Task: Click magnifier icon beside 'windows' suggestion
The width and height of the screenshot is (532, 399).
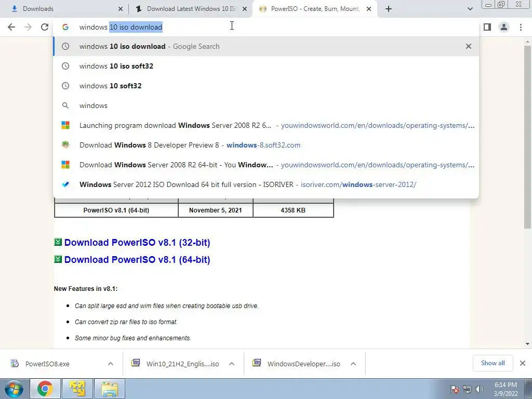Action: (x=65, y=105)
